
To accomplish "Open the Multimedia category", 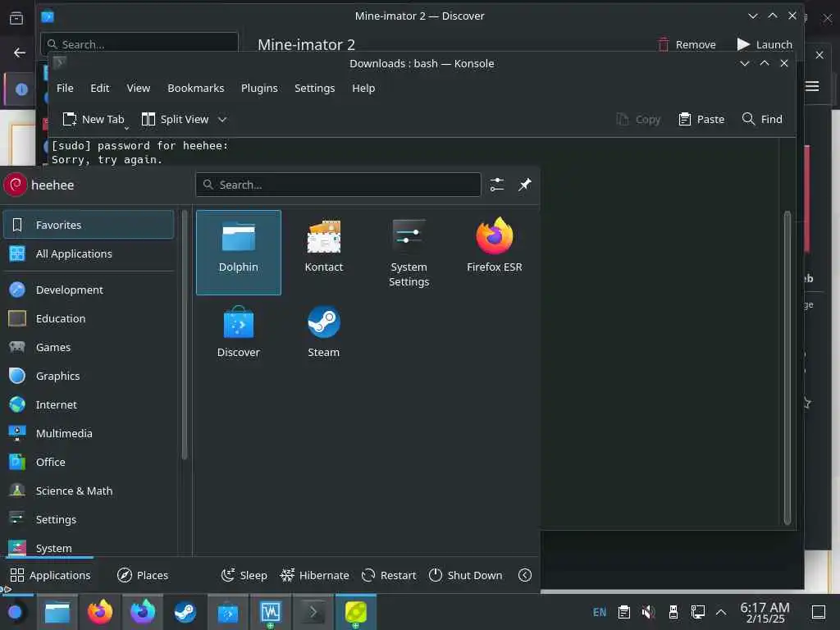I will pyautogui.click(x=89, y=433).
